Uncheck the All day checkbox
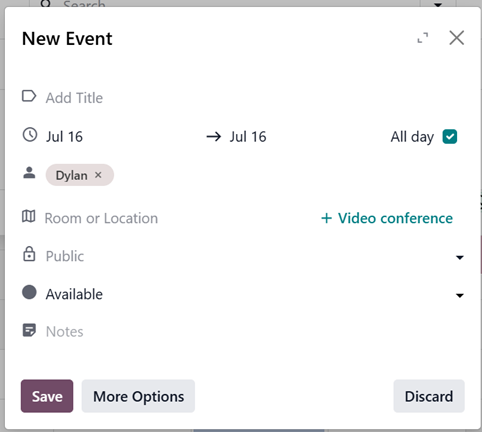482x432 pixels. pyautogui.click(x=450, y=137)
